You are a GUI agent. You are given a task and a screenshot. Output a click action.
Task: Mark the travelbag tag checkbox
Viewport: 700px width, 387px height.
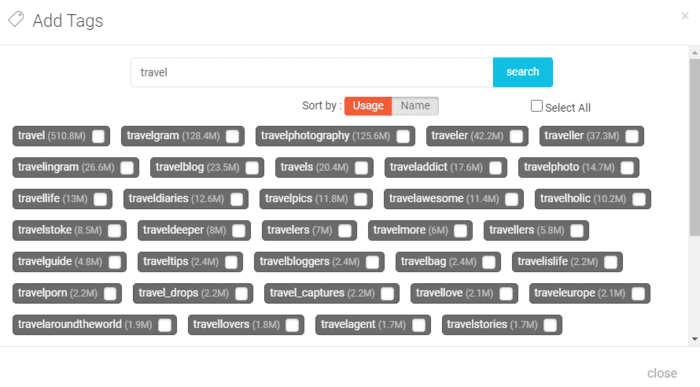pos(489,262)
